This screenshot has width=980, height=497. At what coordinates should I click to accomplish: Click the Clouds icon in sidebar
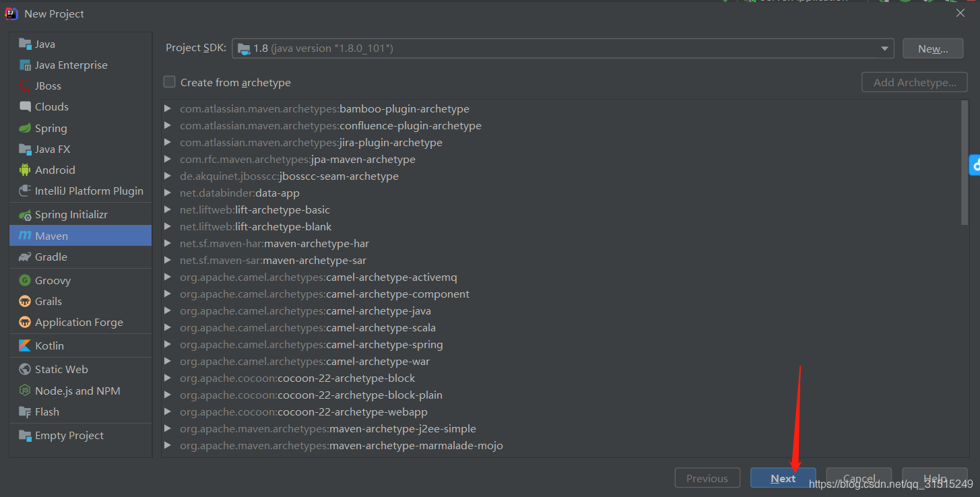[x=25, y=107]
